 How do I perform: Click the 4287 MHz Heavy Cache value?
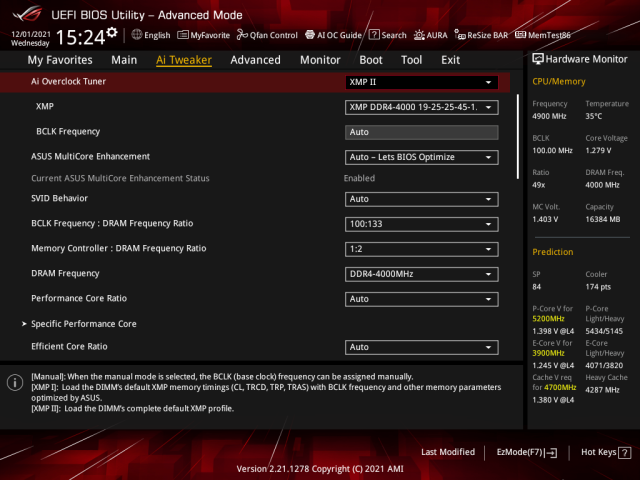coord(602,390)
